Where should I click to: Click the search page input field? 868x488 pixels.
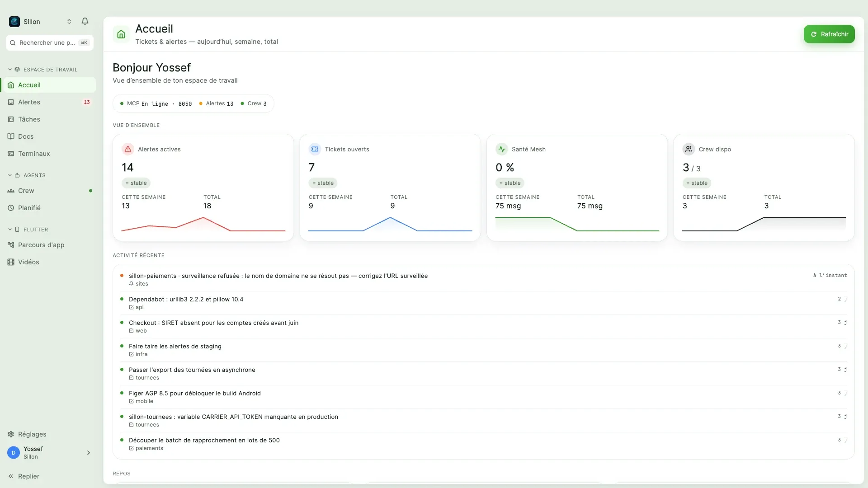(x=50, y=42)
